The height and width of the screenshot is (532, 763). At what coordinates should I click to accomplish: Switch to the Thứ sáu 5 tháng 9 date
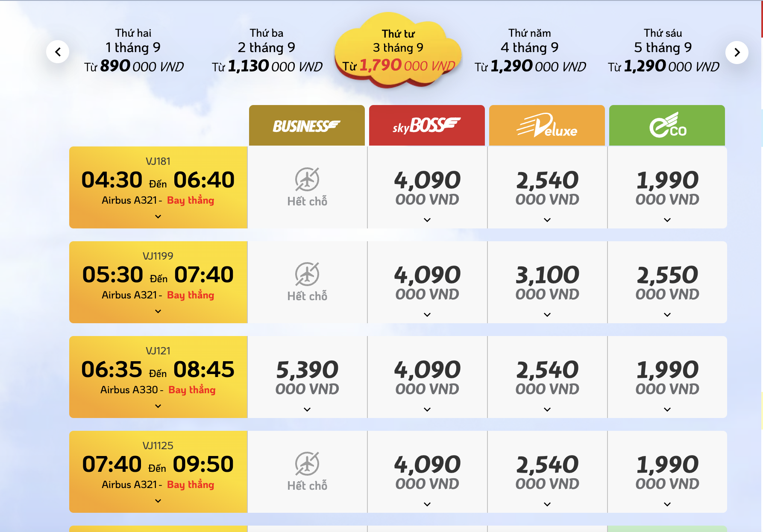[x=663, y=50]
